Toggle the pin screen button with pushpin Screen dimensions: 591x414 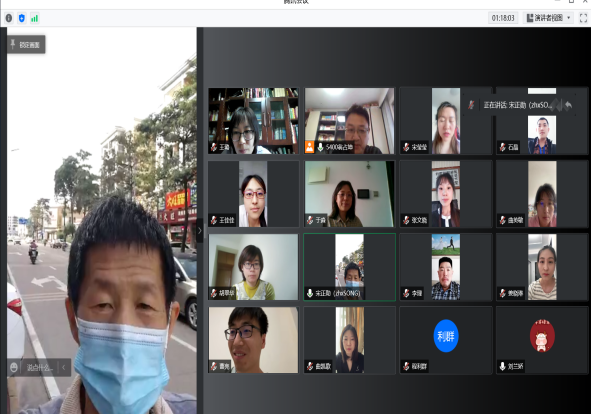pos(26,44)
